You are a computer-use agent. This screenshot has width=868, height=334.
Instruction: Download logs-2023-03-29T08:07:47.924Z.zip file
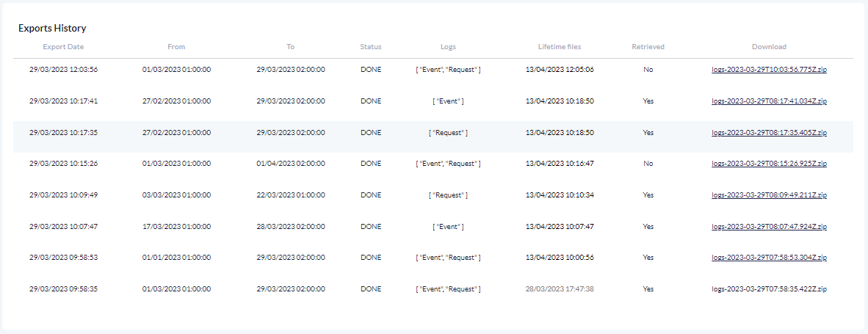769,227
